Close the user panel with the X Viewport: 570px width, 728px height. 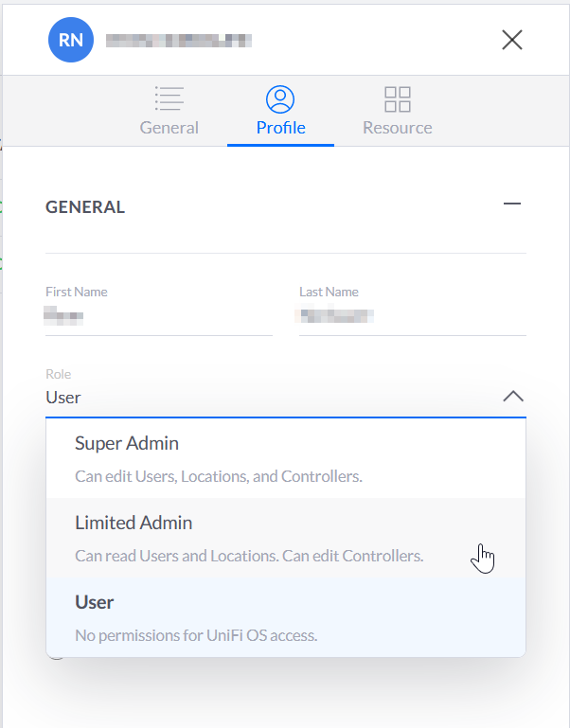click(512, 40)
